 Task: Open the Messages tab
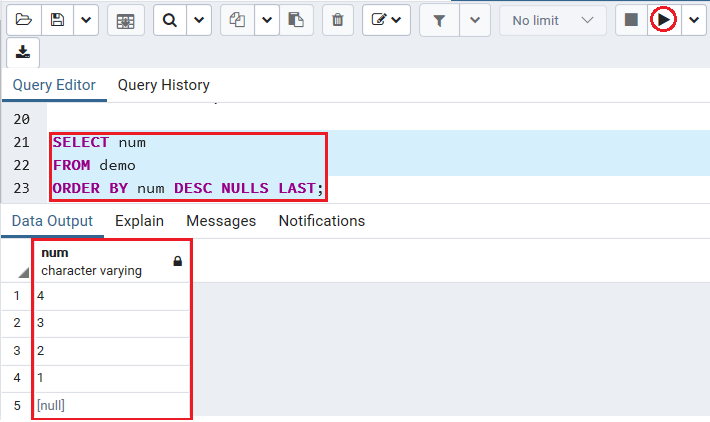pos(221,221)
